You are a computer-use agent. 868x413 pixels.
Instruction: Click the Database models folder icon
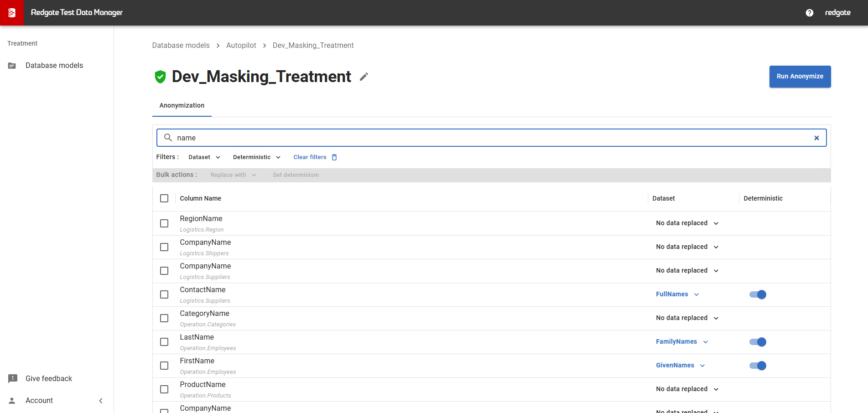[12, 66]
